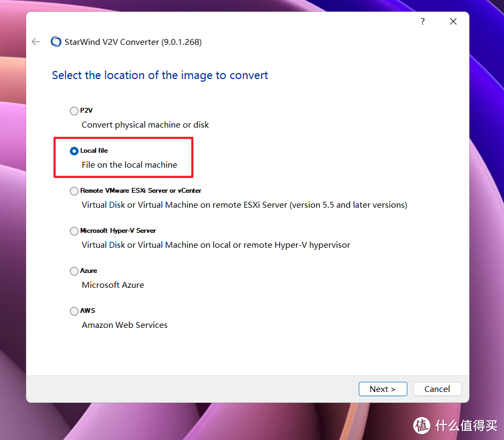Cancel the conversion wizard

(x=437, y=389)
